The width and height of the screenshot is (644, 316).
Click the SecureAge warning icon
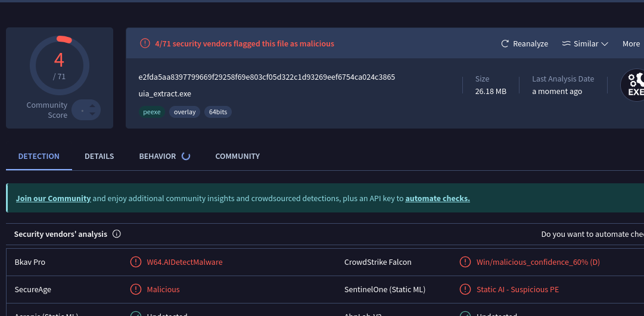tap(136, 289)
